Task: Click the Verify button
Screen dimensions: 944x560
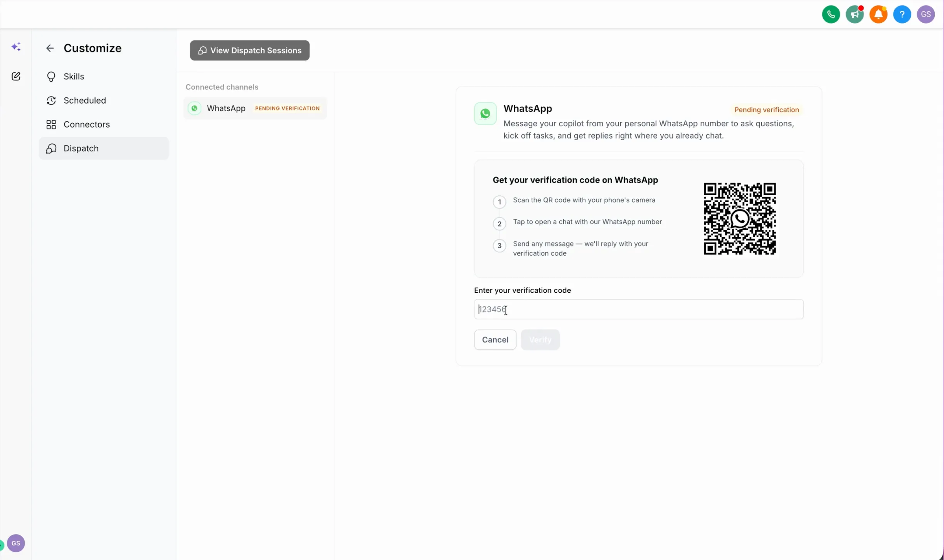Action: 540,340
